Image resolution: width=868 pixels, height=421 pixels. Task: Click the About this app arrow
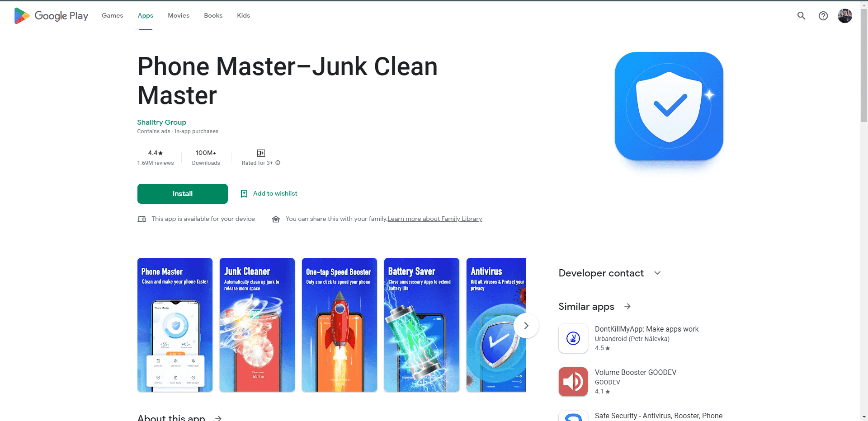pos(218,418)
